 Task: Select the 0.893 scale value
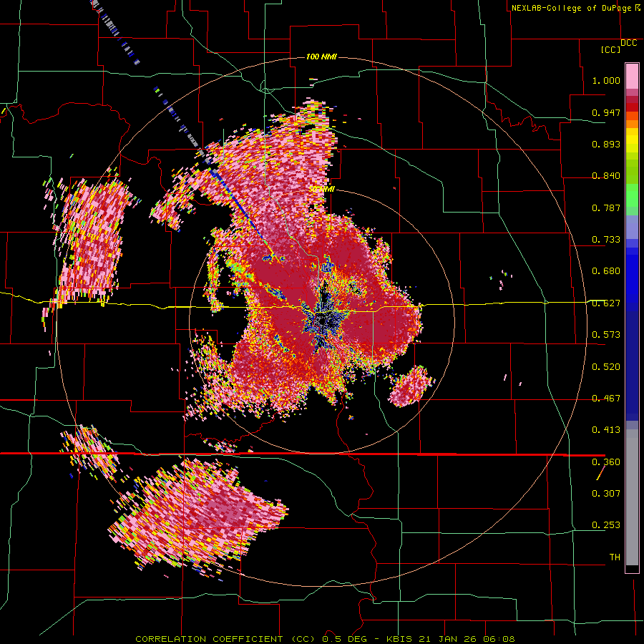(x=606, y=144)
